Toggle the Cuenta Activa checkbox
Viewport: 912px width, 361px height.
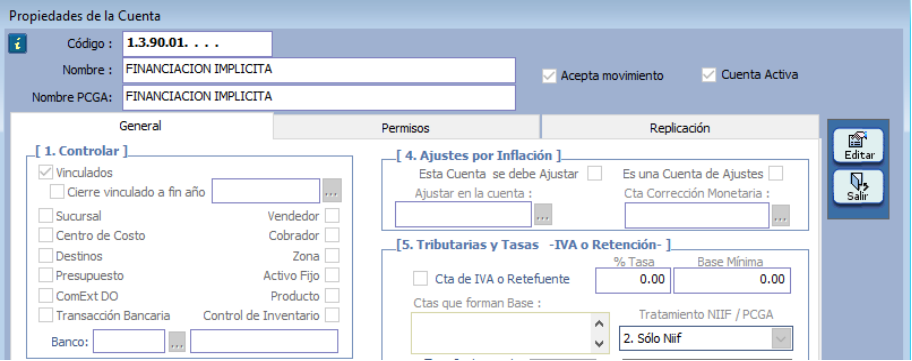coord(709,75)
